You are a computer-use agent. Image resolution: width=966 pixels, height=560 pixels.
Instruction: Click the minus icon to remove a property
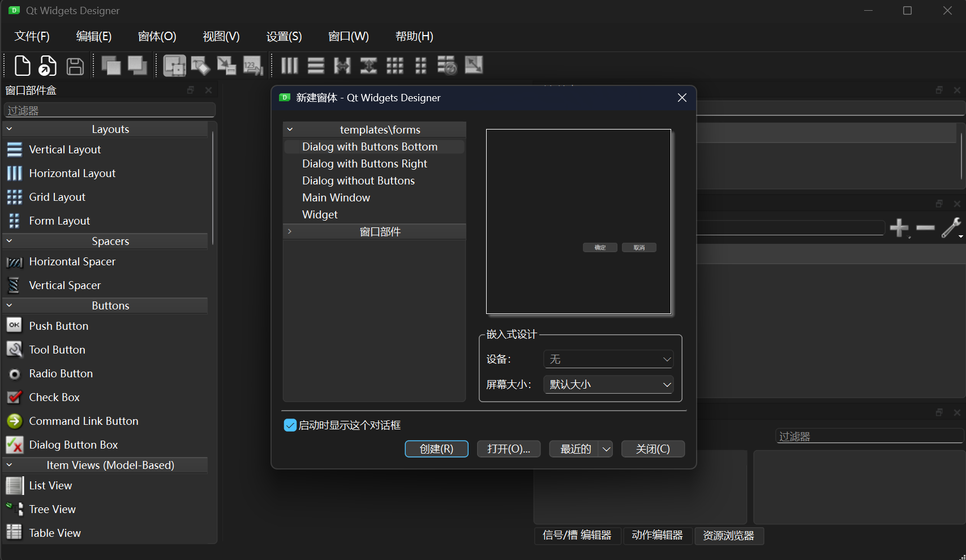925,228
